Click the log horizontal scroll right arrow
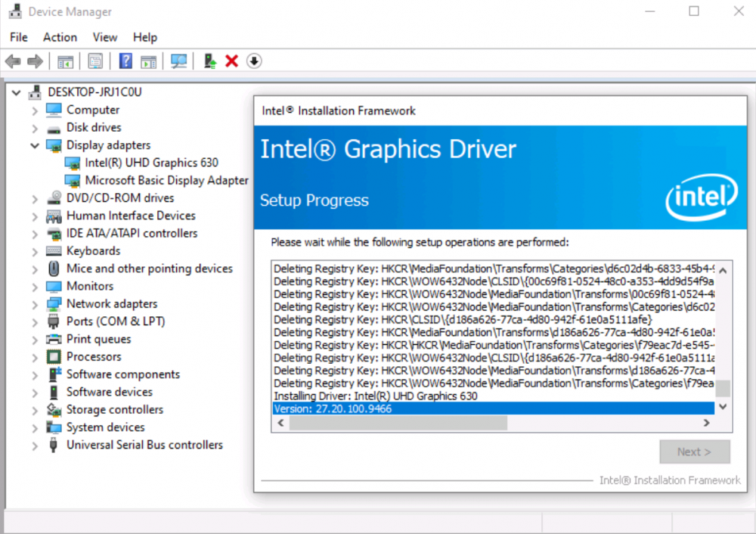Image resolution: width=756 pixels, height=534 pixels. tap(706, 423)
